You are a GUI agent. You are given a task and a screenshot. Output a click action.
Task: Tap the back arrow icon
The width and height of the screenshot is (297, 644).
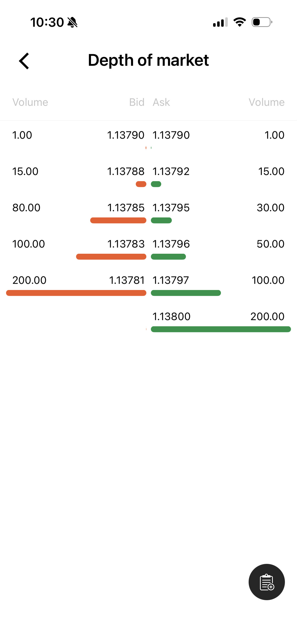point(24,61)
